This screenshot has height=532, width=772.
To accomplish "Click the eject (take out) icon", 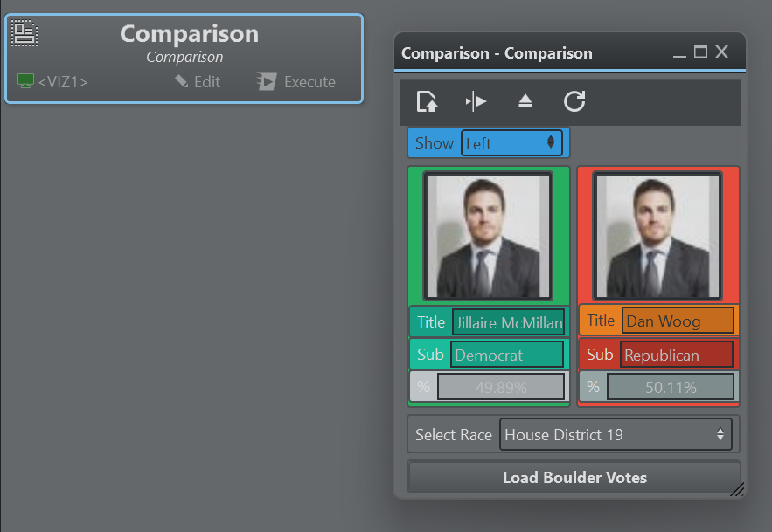I will (x=525, y=101).
